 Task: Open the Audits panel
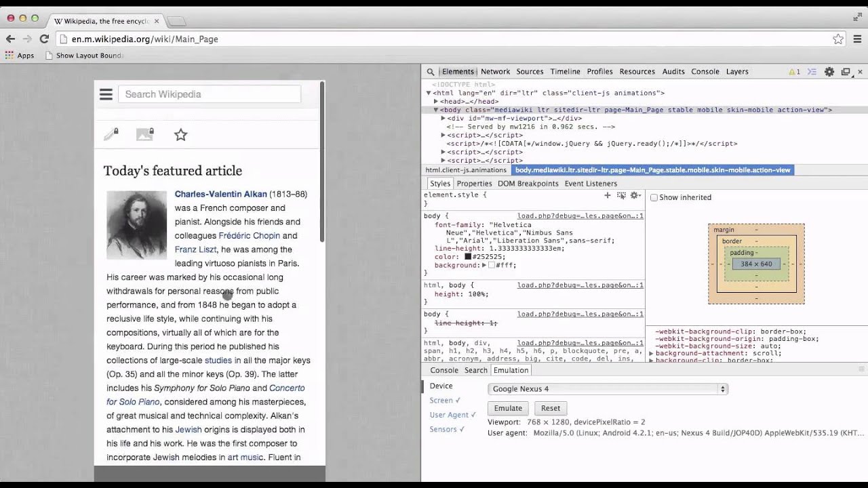(673, 71)
